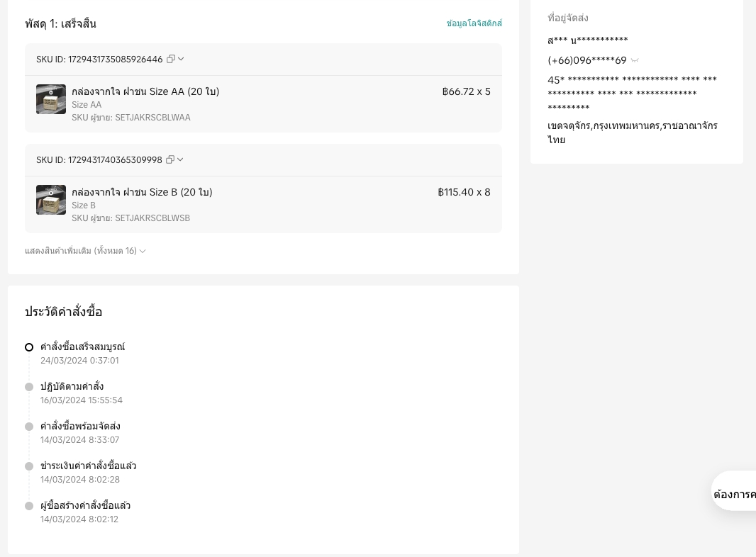
Task: Select the คำสั่งซื้อพร้อมจัดส่ง timeline marker
Action: point(29,427)
